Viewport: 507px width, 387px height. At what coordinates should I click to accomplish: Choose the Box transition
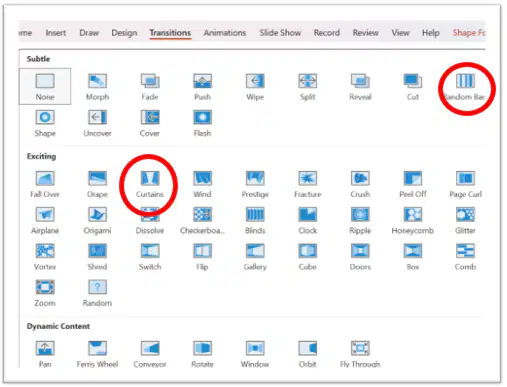pos(413,257)
